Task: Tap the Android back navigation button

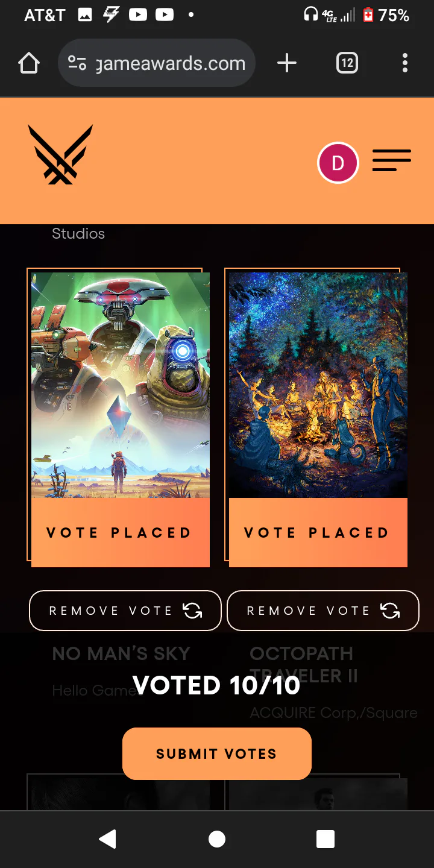Action: (108, 839)
